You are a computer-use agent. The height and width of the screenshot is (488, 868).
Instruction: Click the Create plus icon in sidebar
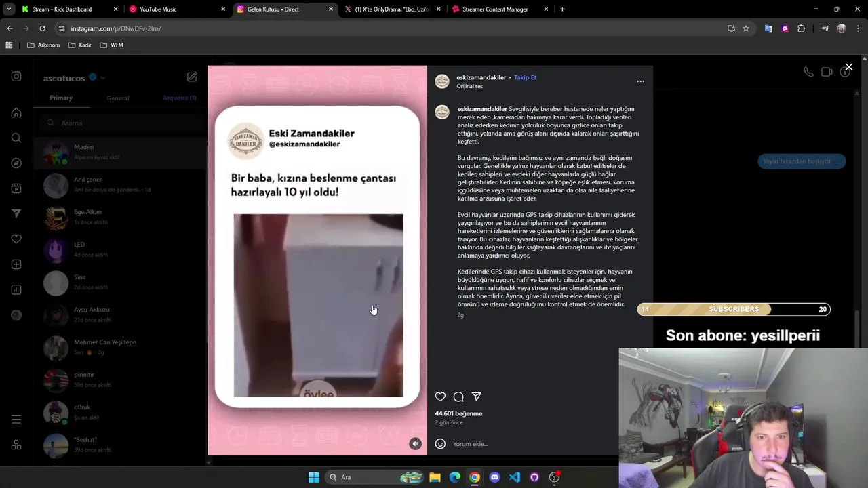pyautogui.click(x=16, y=264)
